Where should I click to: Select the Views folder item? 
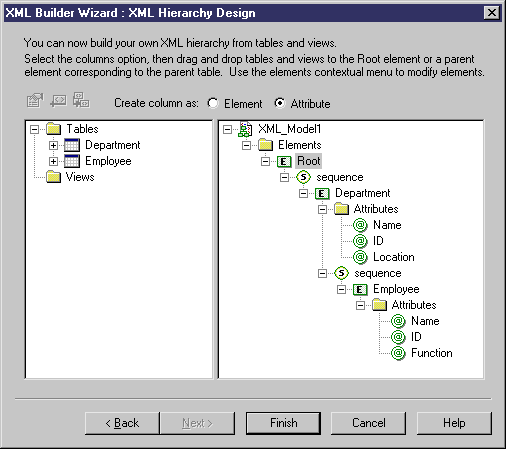[x=71, y=177]
